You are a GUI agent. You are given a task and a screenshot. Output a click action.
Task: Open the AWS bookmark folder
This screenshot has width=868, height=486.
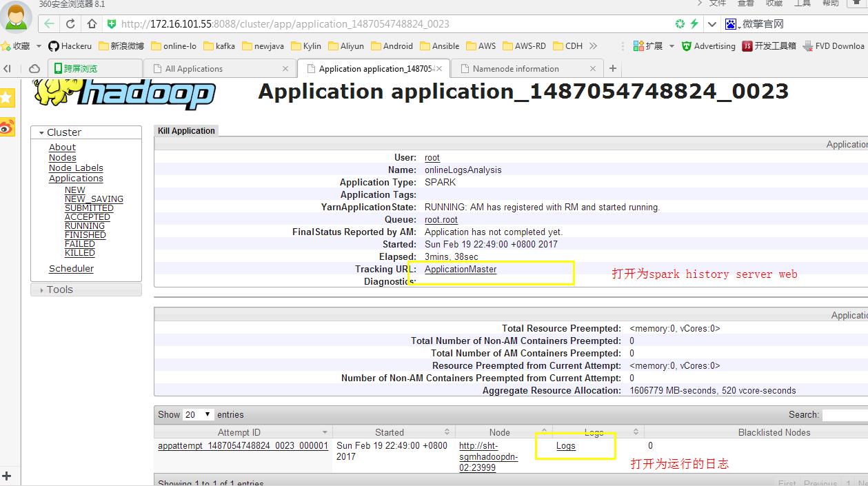tap(481, 46)
